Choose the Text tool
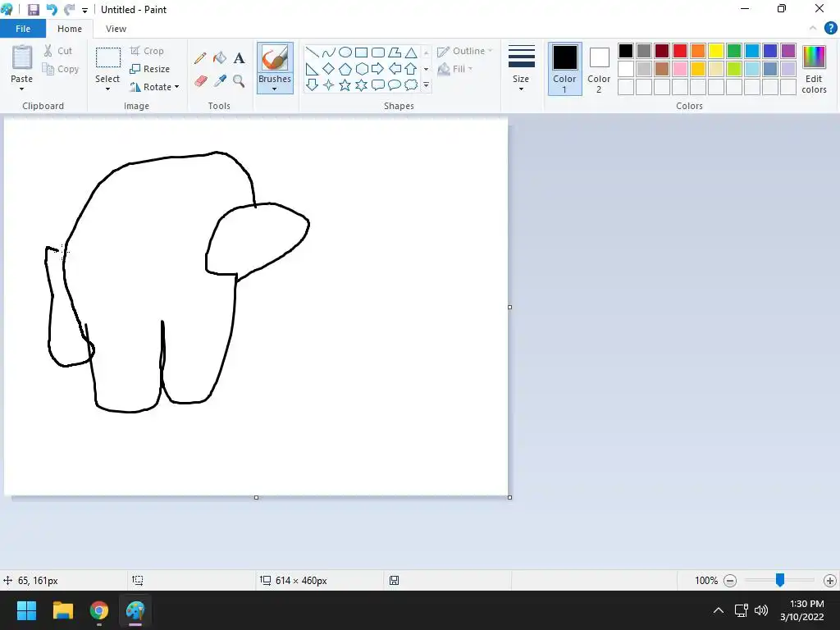840x630 pixels. (239, 58)
